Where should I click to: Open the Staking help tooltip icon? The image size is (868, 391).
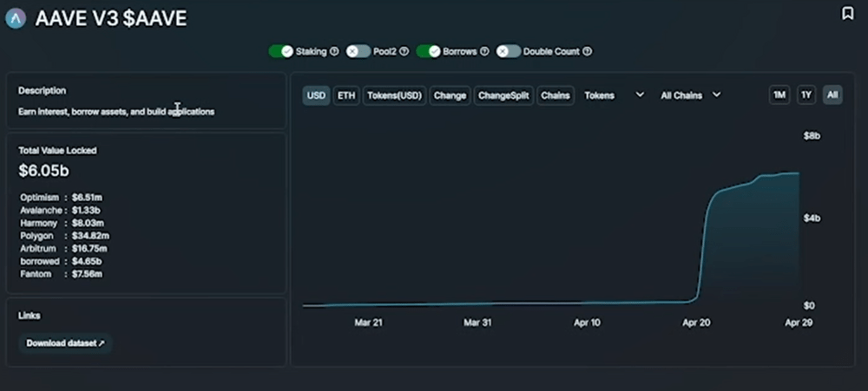[334, 51]
